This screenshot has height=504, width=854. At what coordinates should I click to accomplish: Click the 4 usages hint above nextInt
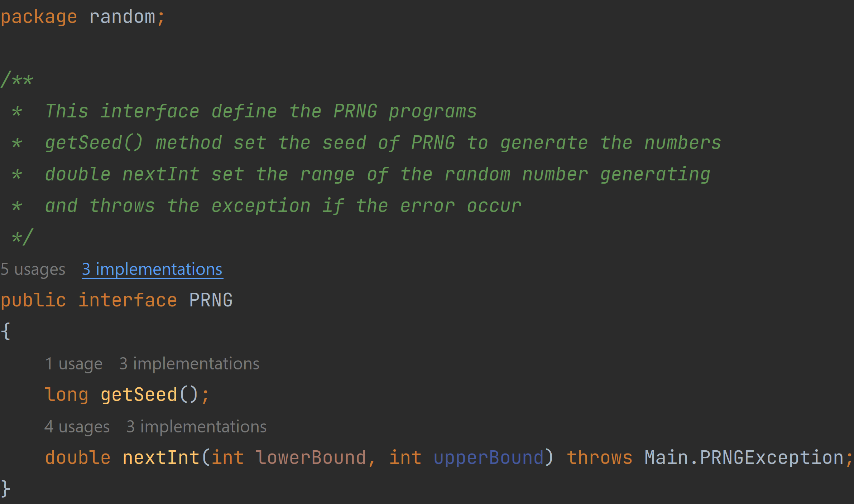click(x=77, y=427)
